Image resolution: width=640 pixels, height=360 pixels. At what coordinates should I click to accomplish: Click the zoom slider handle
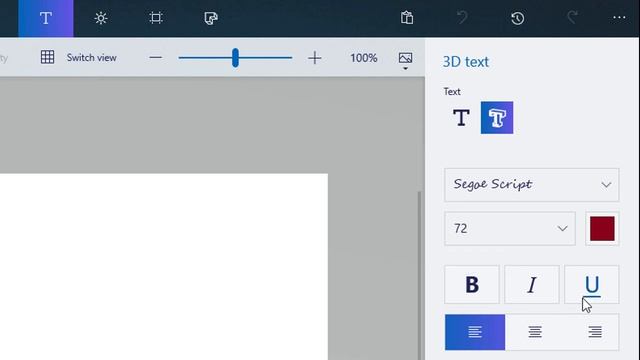pos(235,58)
